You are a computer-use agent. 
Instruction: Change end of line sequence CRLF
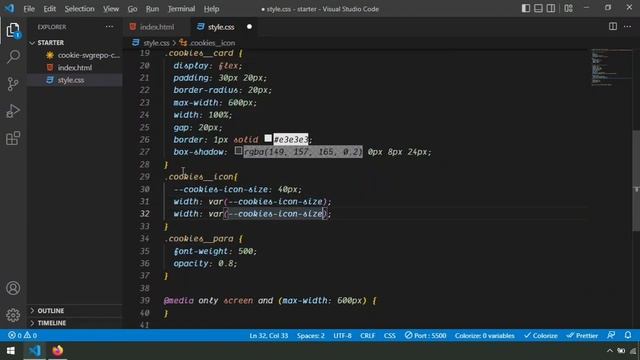tap(367, 336)
